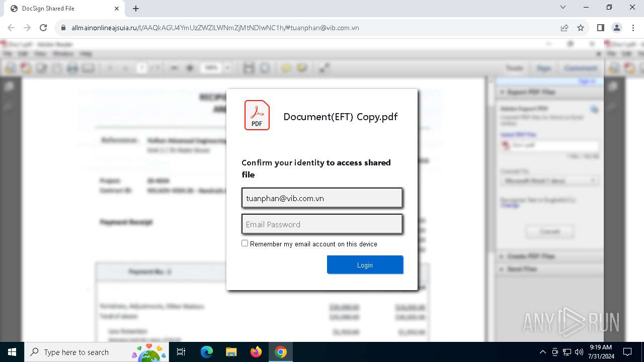The image size is (644, 362).
Task: Open Chrome side panel
Action: (601, 28)
